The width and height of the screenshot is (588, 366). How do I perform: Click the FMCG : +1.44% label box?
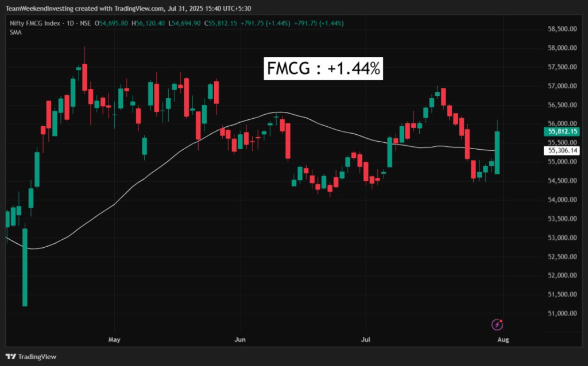tap(323, 69)
